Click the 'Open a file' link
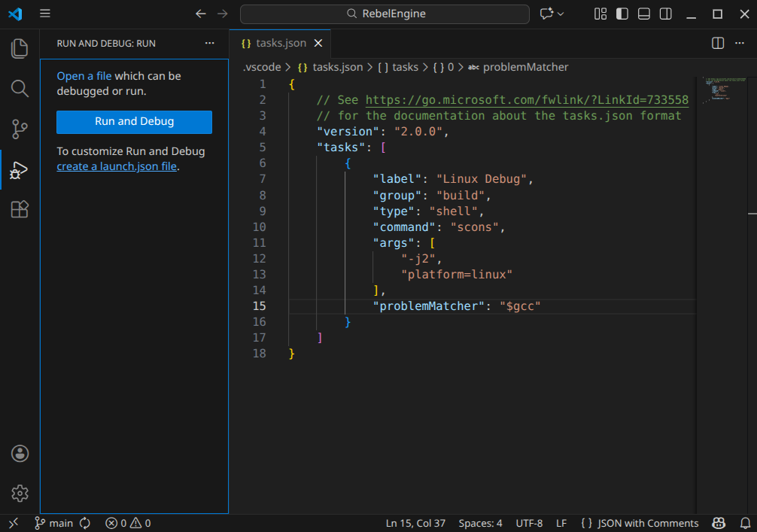This screenshot has width=757, height=532. click(84, 76)
